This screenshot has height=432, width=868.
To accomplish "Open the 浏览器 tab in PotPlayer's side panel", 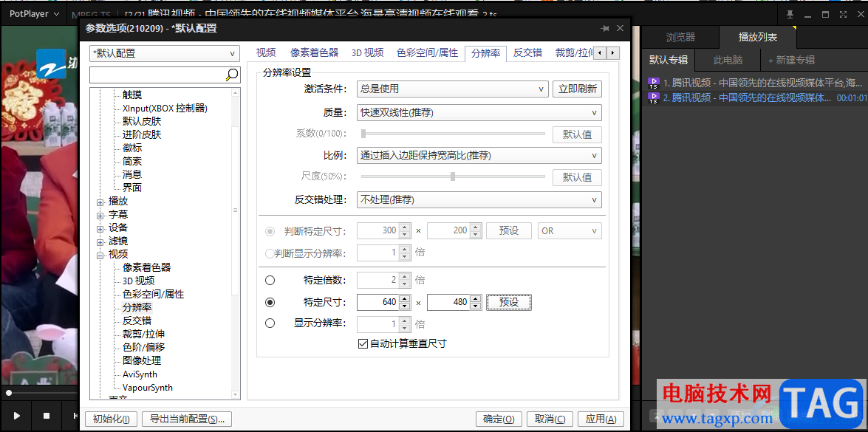I will pyautogui.click(x=680, y=37).
